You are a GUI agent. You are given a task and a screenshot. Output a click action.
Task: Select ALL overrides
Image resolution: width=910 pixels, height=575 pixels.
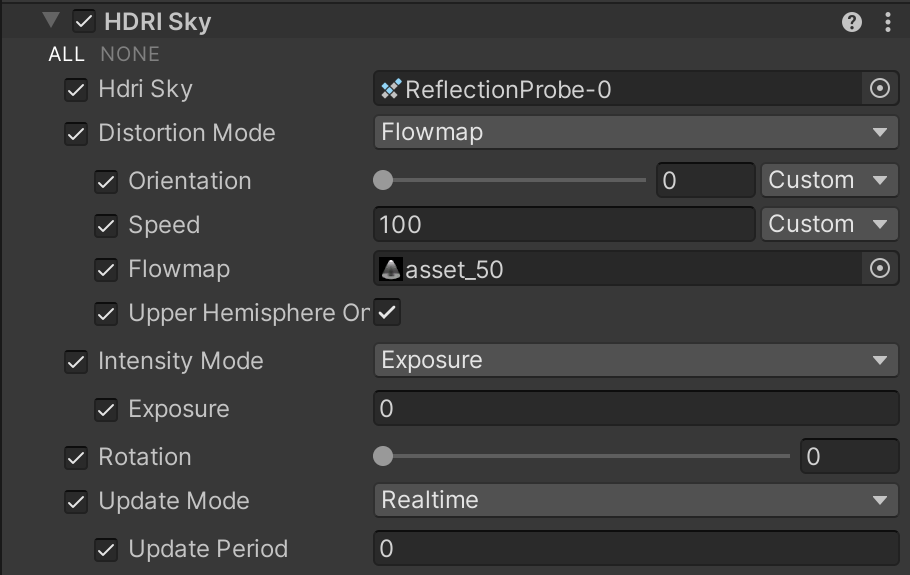click(x=67, y=55)
